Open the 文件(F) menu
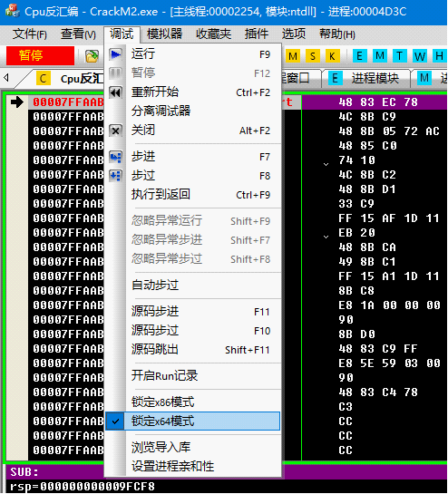448x494 pixels. coord(30,34)
